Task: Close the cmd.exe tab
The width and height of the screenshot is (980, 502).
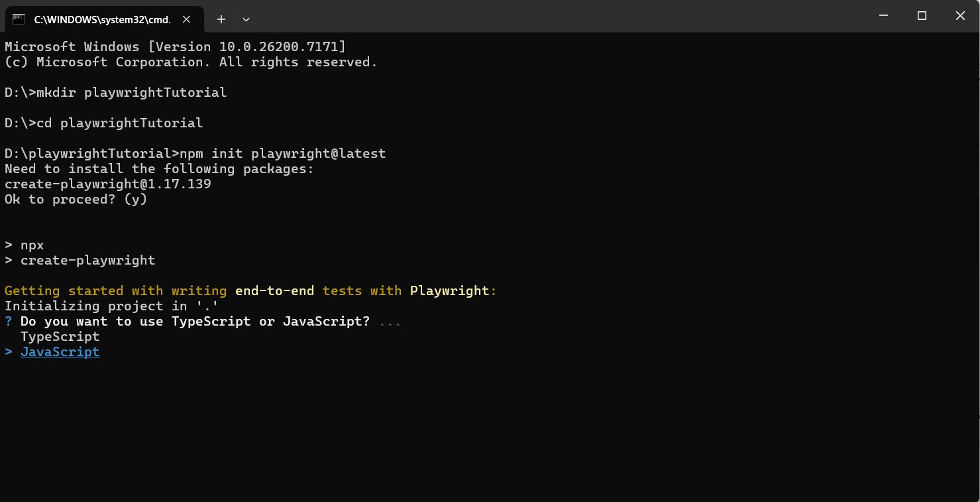Action: click(x=187, y=19)
